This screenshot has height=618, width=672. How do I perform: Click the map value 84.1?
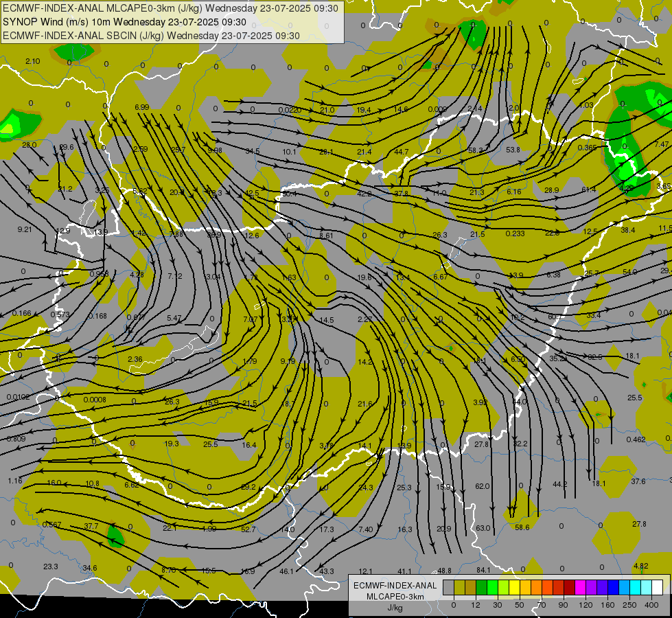[483, 570]
